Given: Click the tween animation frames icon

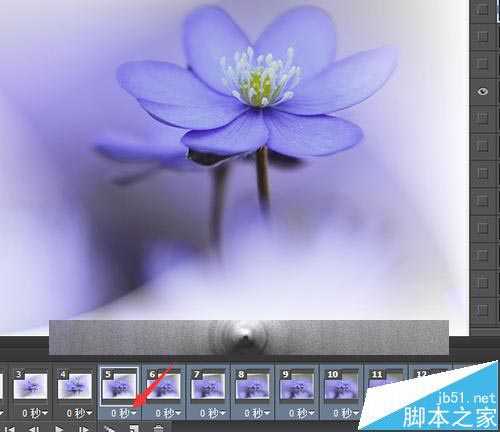Looking at the screenshot, I should [109, 428].
